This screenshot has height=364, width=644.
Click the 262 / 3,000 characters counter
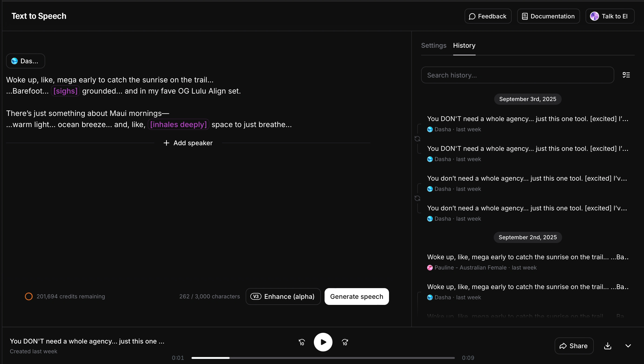point(209,297)
